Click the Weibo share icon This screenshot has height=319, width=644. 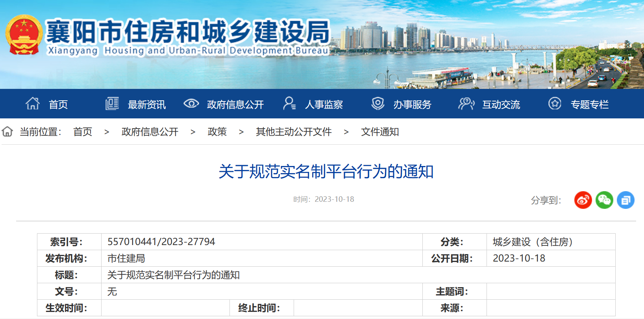coord(583,200)
